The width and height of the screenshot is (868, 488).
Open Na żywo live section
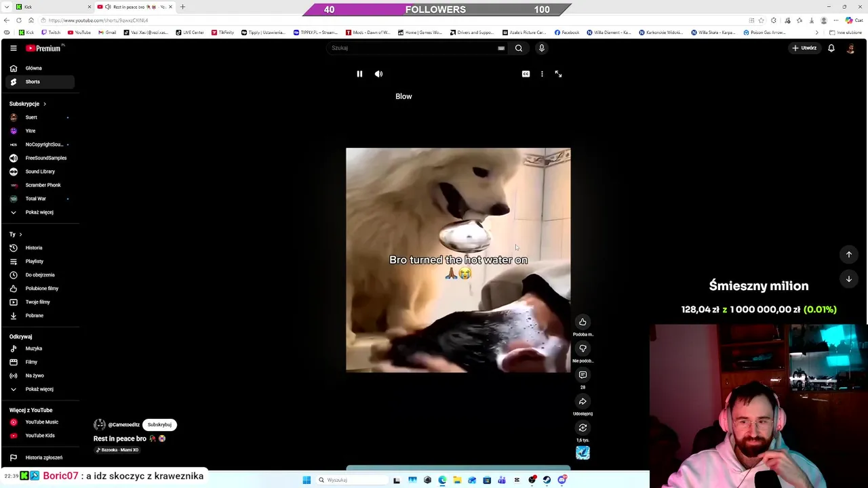tap(40, 375)
